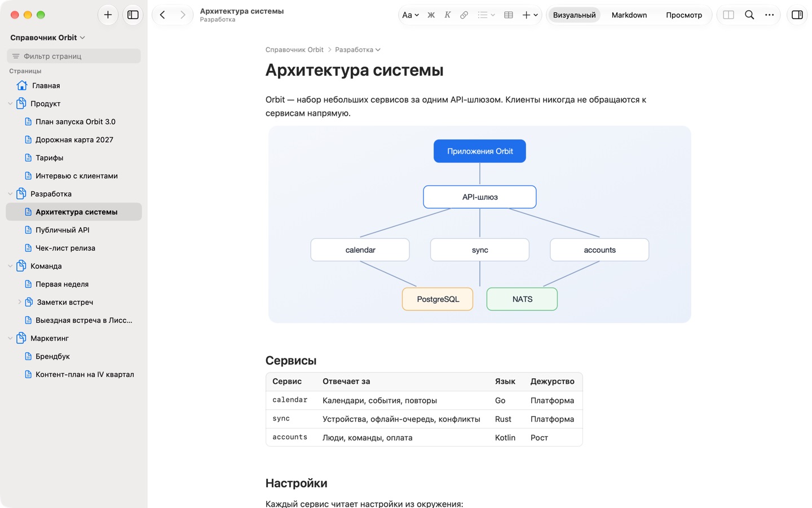812x508 pixels.
Task: Open the Первая неделя page
Action: click(x=74, y=284)
